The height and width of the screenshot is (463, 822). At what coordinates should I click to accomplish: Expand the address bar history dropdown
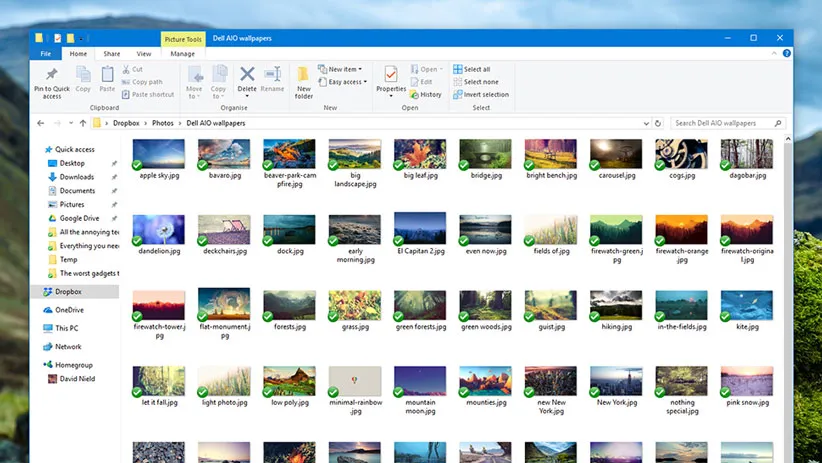click(x=646, y=123)
